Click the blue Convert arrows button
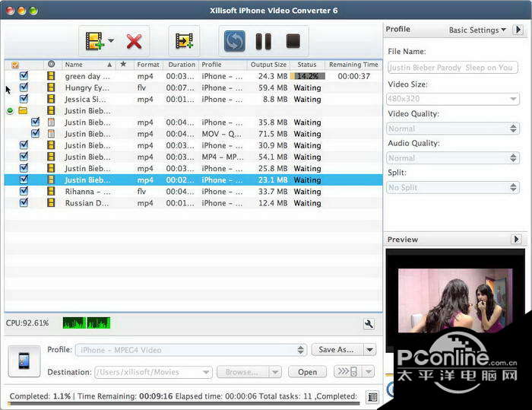 234,41
